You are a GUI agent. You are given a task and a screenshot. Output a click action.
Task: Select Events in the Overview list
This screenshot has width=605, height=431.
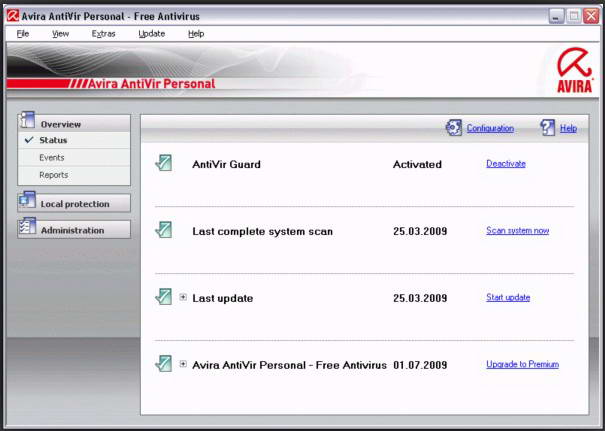click(x=74, y=157)
